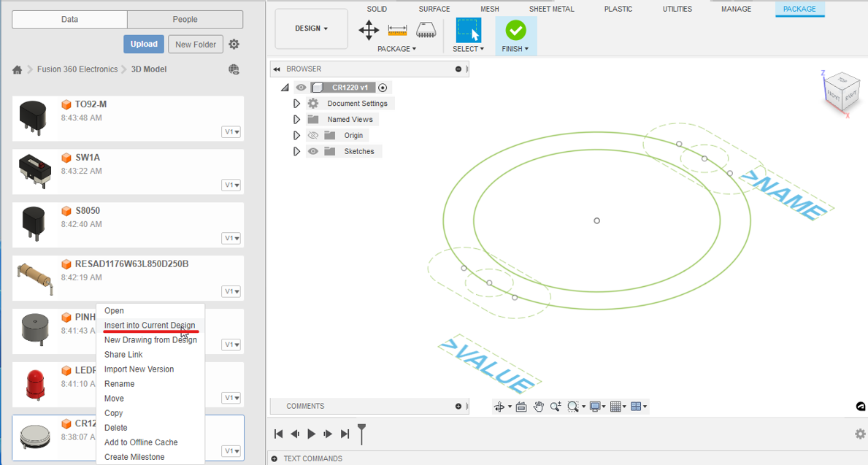The width and height of the screenshot is (868, 465).
Task: Collapse the CR1220 v1 root node
Action: click(285, 88)
